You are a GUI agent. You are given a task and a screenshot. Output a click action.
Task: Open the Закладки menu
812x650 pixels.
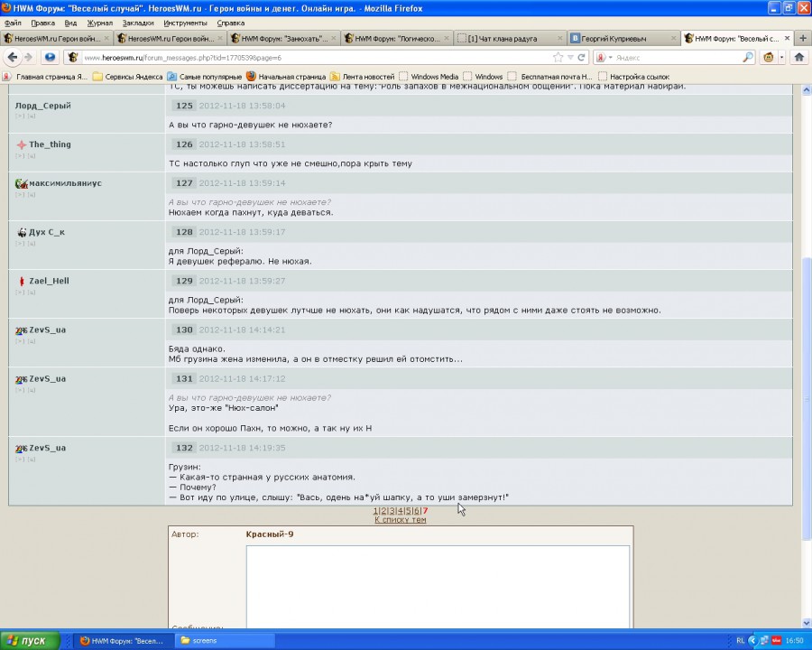(x=138, y=23)
